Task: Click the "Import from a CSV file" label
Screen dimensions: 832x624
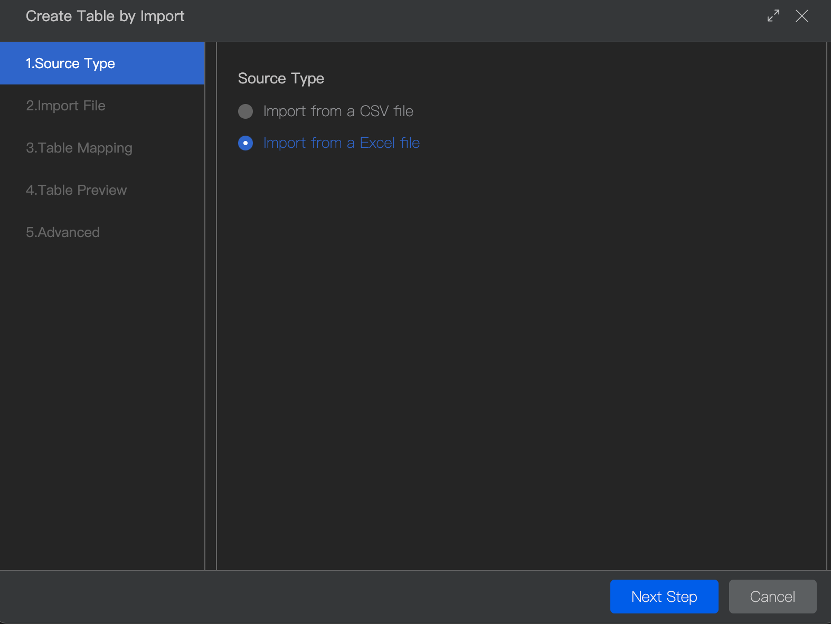Action: 338,112
